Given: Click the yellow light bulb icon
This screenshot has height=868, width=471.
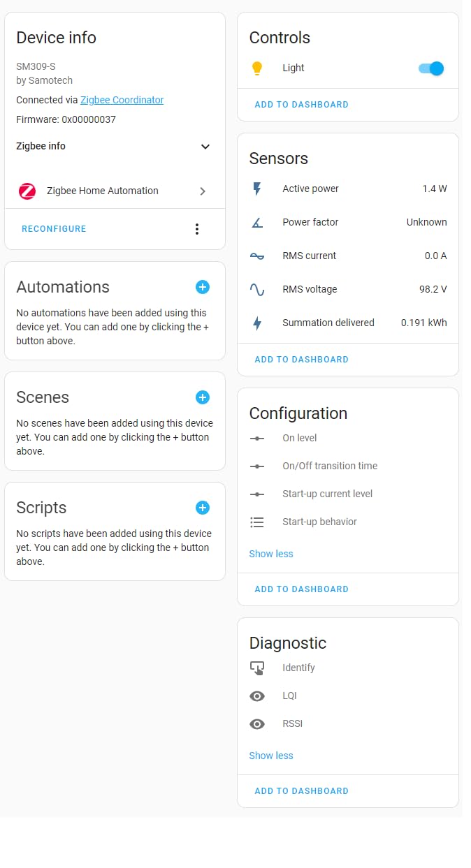Looking at the screenshot, I should coord(257,68).
